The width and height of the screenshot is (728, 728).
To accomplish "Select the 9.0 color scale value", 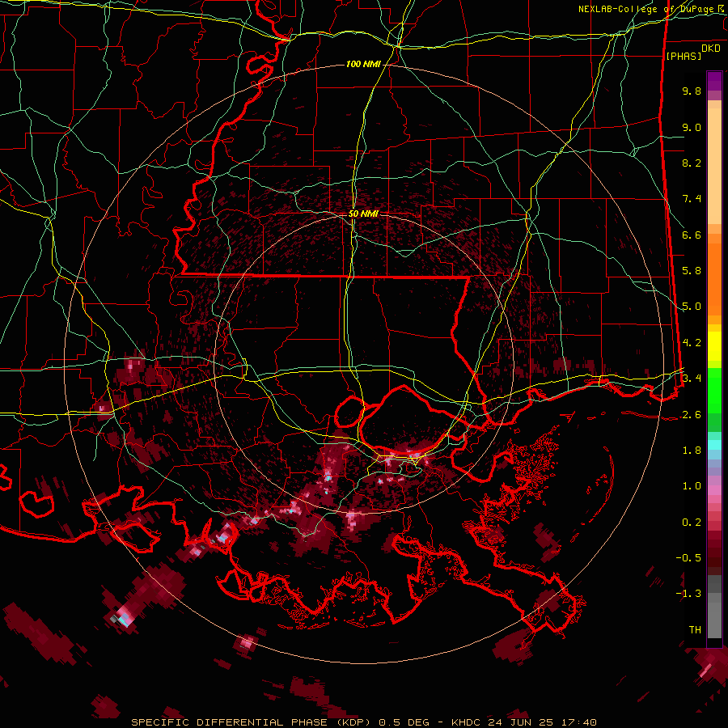I will click(692, 127).
